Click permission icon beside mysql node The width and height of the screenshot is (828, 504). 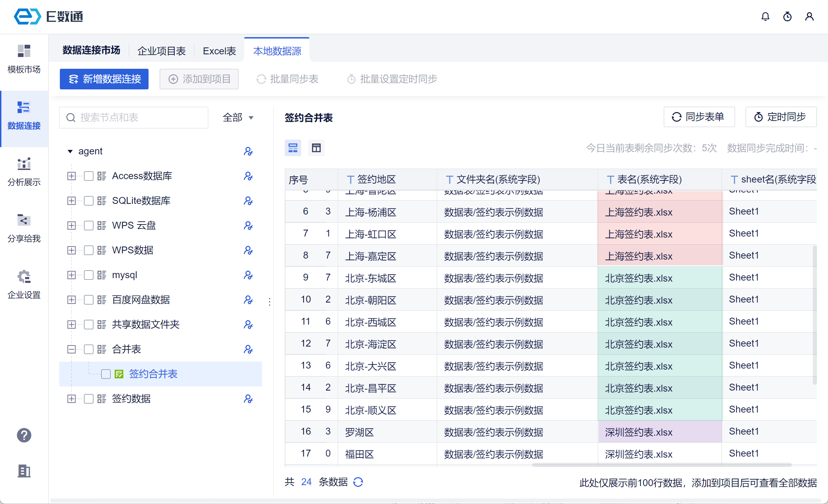coord(248,275)
